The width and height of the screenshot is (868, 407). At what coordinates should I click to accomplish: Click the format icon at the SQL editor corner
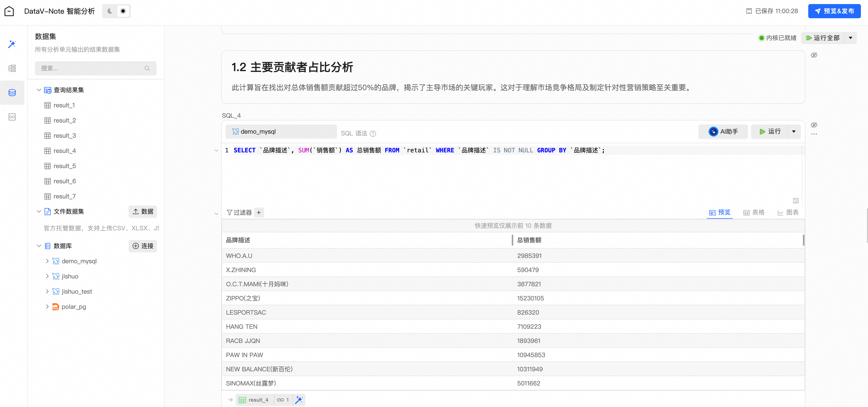point(796,200)
